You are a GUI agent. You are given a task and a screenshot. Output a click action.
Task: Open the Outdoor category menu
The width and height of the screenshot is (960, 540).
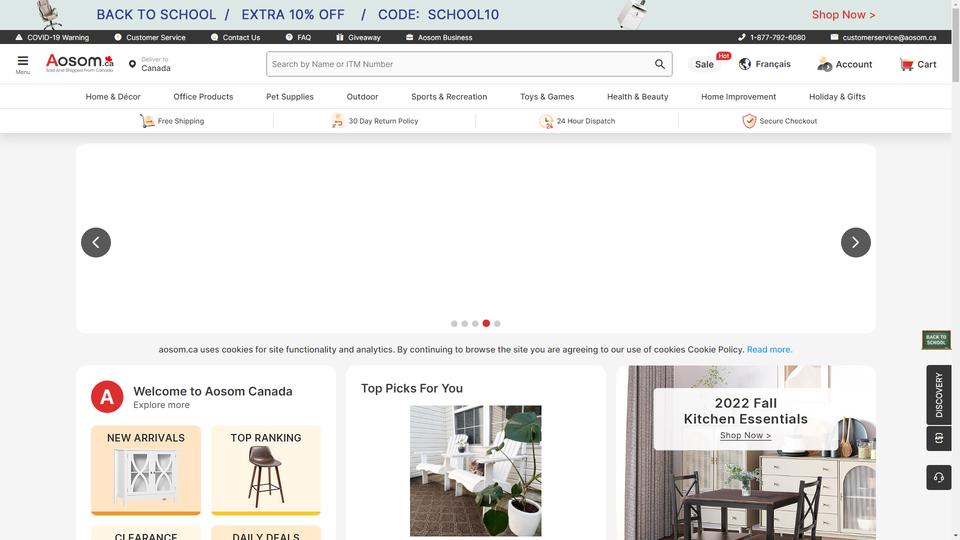[362, 97]
